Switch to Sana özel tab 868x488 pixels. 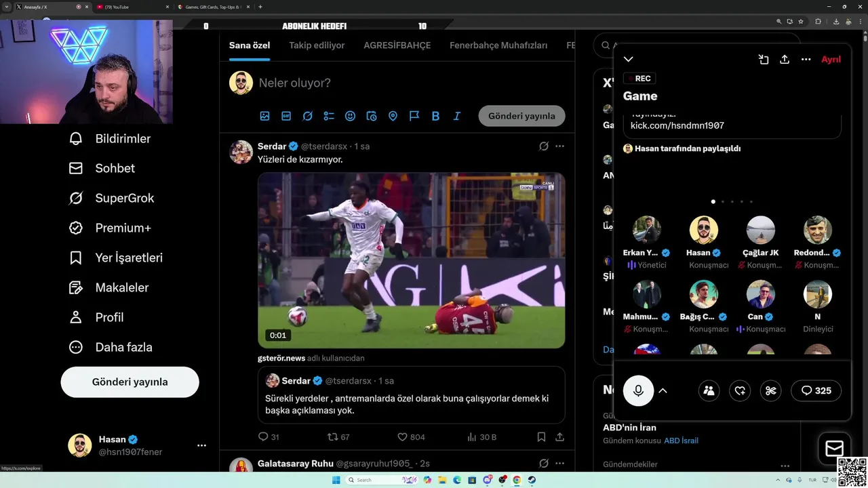pos(250,45)
